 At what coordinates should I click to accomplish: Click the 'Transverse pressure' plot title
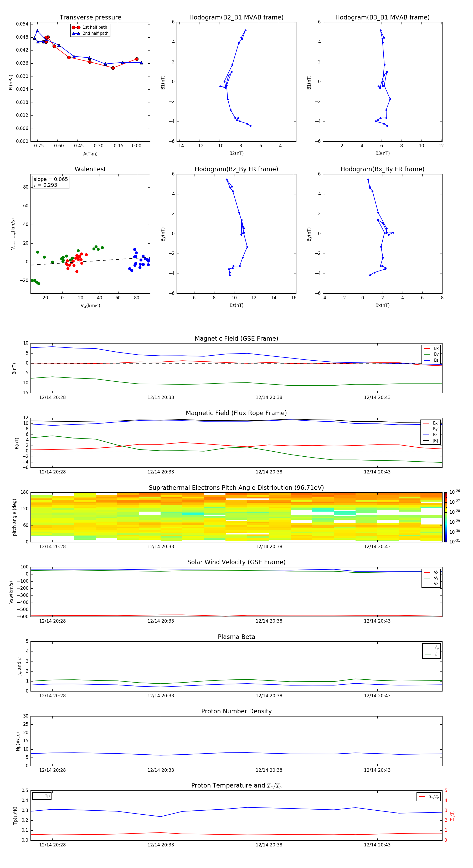pos(90,18)
